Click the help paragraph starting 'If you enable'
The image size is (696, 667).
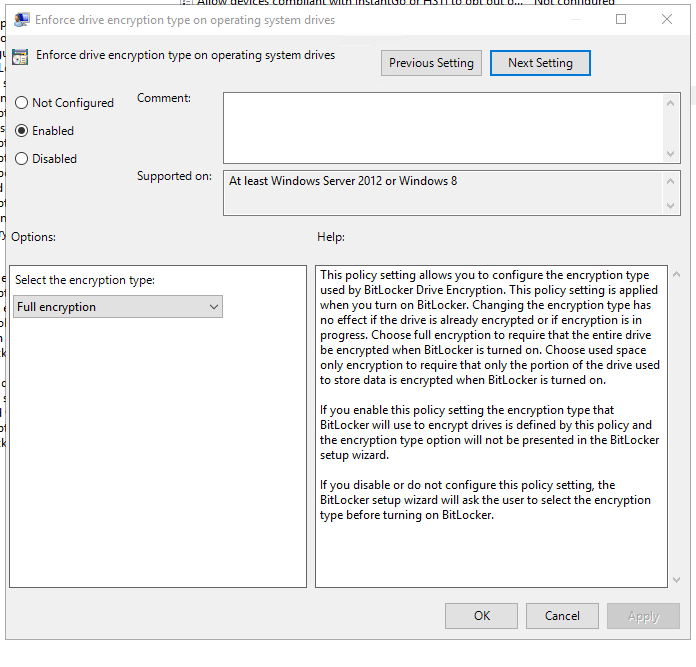[490, 432]
